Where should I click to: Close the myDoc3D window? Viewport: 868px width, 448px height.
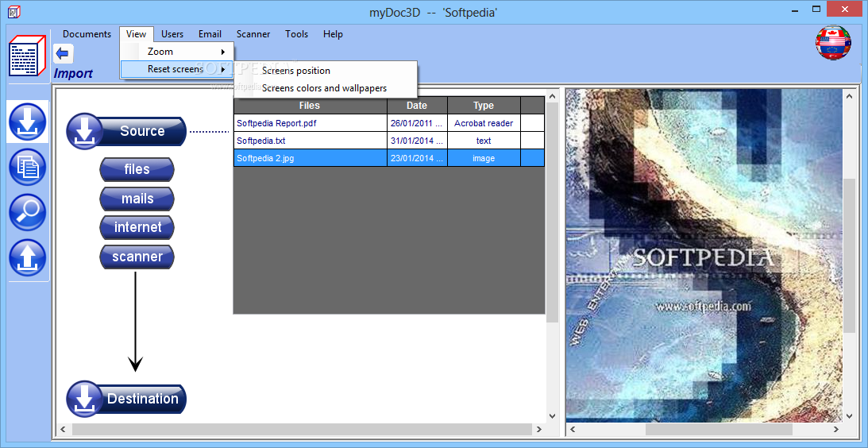(845, 10)
